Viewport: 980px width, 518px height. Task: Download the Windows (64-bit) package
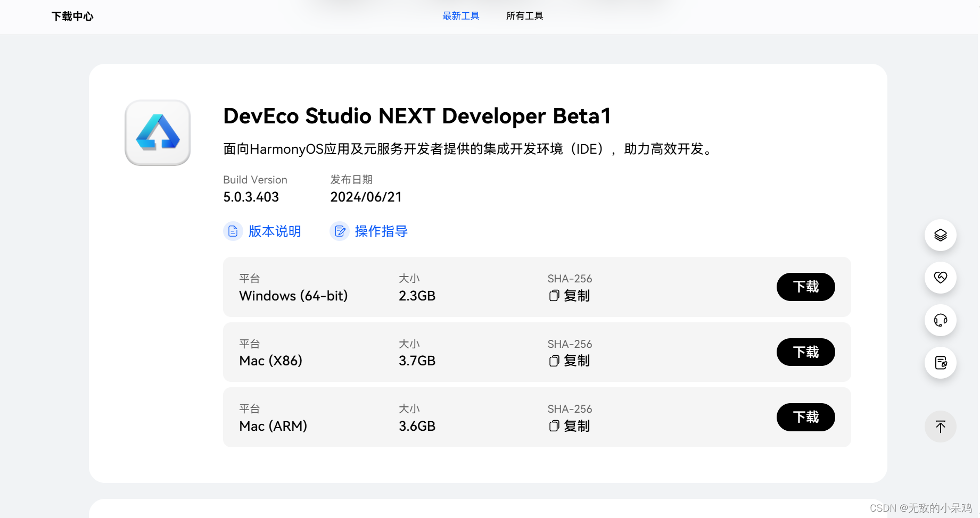[x=805, y=287]
